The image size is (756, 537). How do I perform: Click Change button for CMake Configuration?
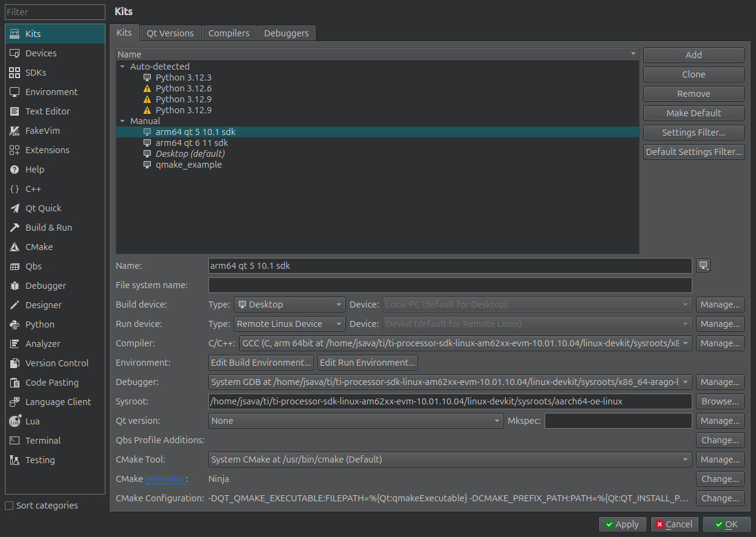[720, 498]
